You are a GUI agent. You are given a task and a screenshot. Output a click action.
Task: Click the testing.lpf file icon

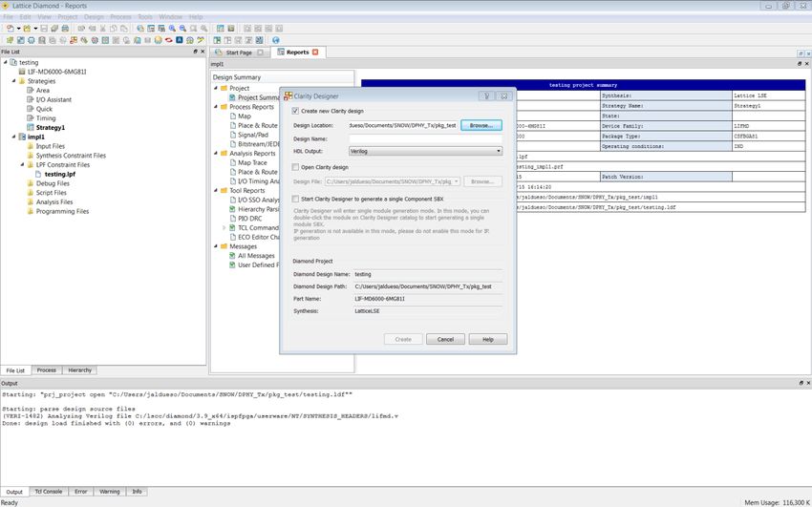point(38,174)
